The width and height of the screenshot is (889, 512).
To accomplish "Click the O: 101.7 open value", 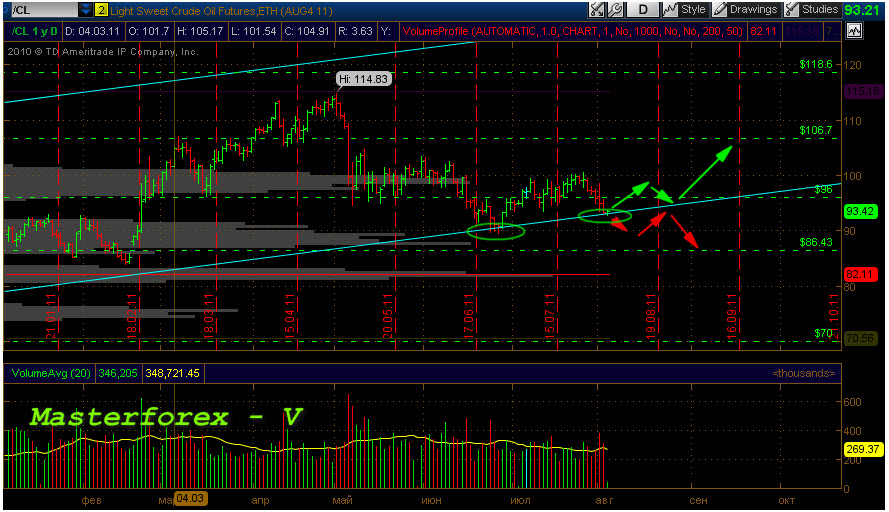I will (x=149, y=31).
